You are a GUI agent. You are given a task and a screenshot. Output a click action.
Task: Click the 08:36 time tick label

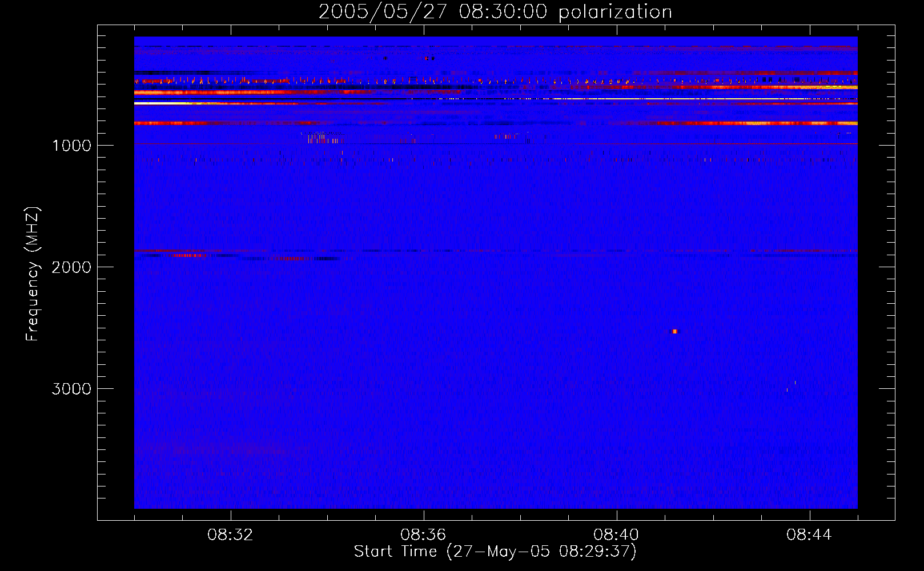click(x=423, y=535)
